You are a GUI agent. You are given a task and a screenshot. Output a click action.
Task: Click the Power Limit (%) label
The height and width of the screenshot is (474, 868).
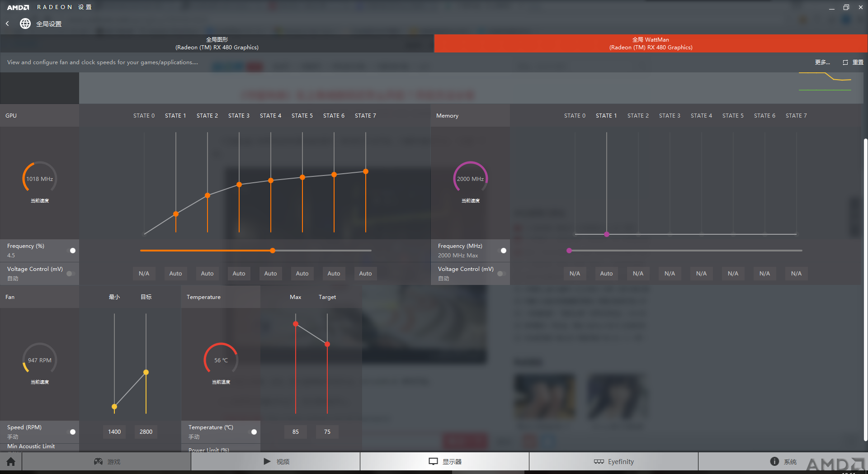pyautogui.click(x=209, y=450)
